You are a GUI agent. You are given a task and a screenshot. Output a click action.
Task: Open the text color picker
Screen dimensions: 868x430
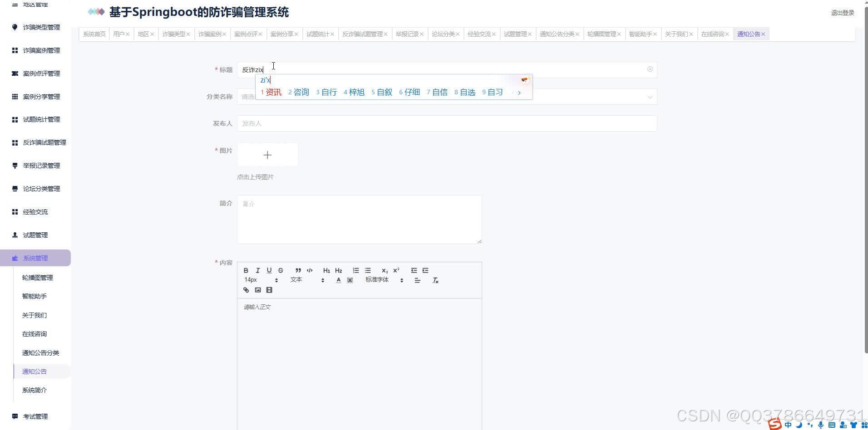[339, 280]
